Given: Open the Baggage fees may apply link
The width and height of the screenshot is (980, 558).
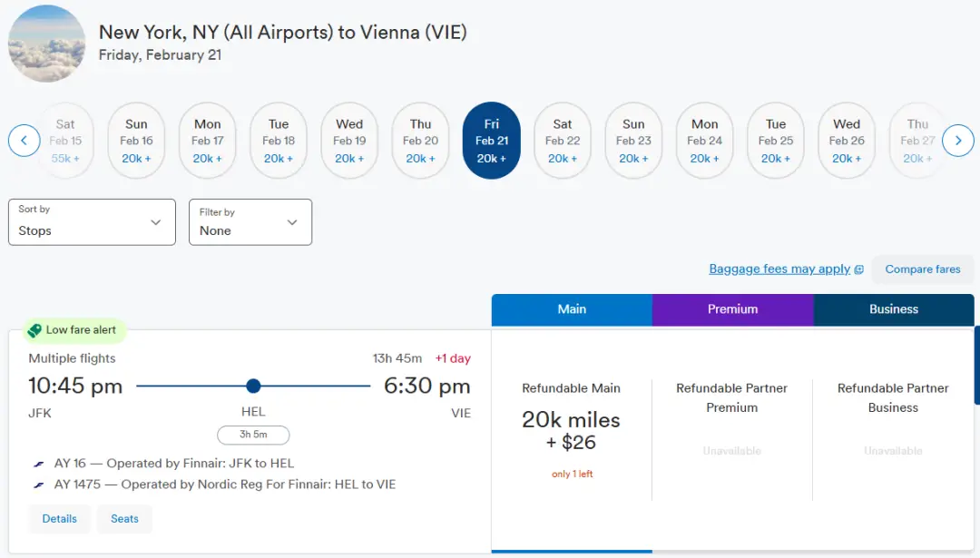Looking at the screenshot, I should pyautogui.click(x=779, y=269).
